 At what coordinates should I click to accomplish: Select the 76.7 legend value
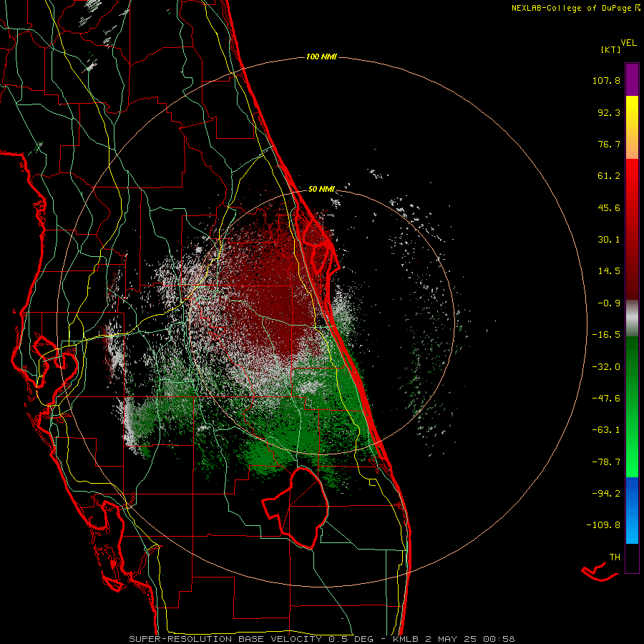click(x=609, y=144)
